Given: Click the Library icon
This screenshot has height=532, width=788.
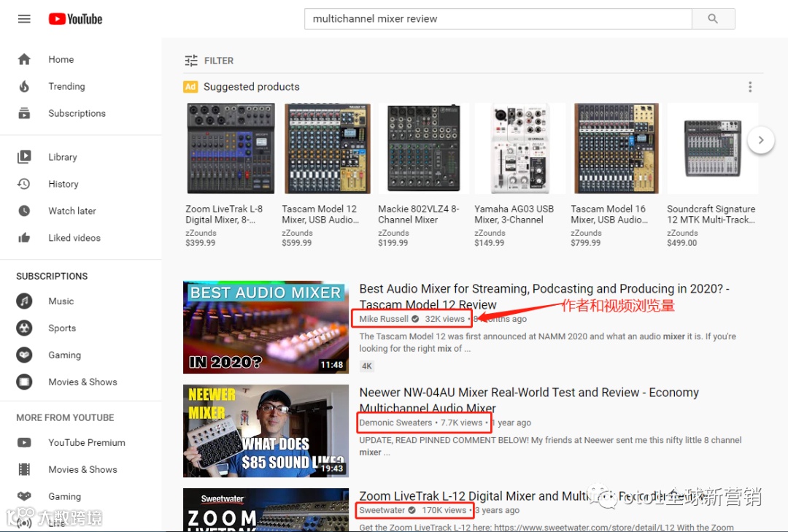Looking at the screenshot, I should point(24,157).
